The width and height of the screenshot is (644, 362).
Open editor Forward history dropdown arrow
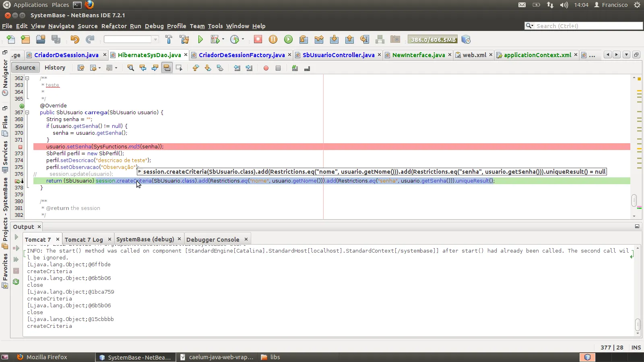coord(116,68)
